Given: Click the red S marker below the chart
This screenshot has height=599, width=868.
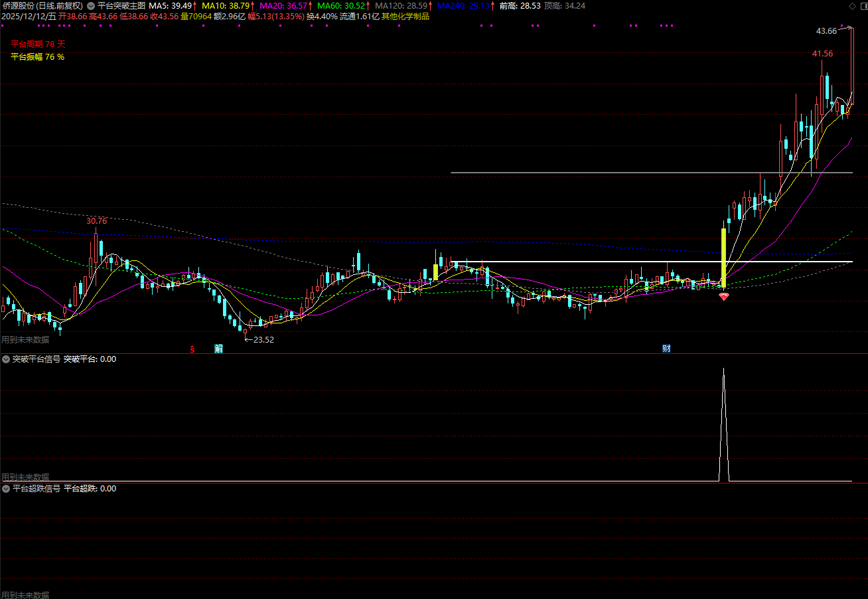Looking at the screenshot, I should pyautogui.click(x=192, y=348).
